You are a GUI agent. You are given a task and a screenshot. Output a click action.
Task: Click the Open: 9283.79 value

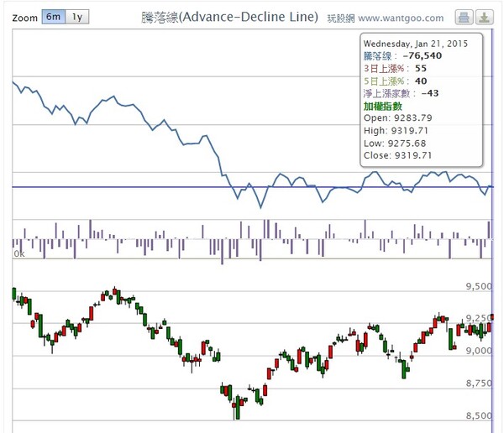point(399,118)
